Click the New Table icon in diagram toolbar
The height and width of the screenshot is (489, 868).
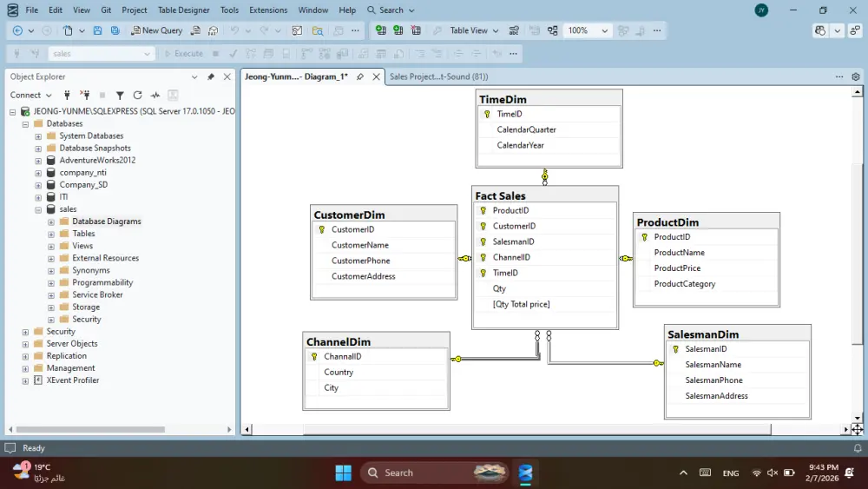pos(380,30)
